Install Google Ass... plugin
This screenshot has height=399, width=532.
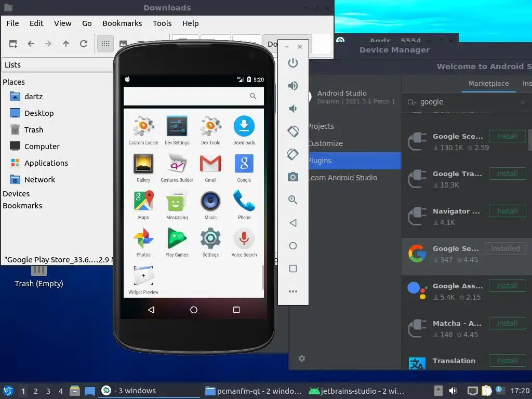507,286
